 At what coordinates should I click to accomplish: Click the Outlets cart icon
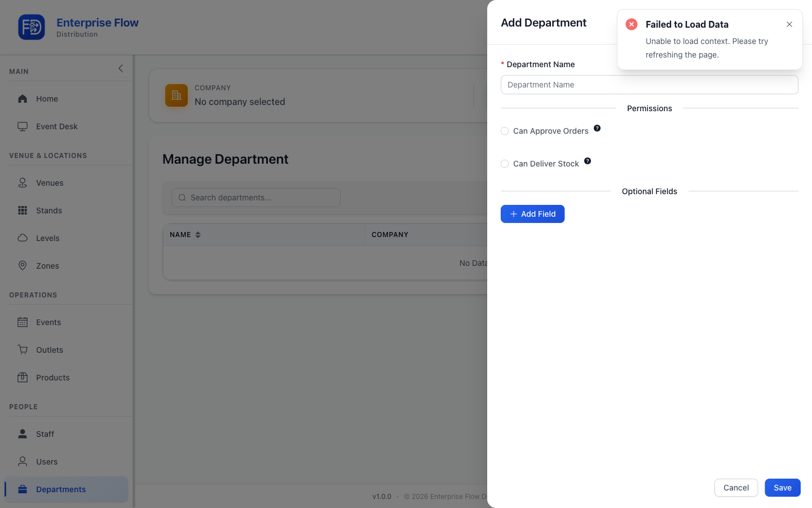(23, 350)
